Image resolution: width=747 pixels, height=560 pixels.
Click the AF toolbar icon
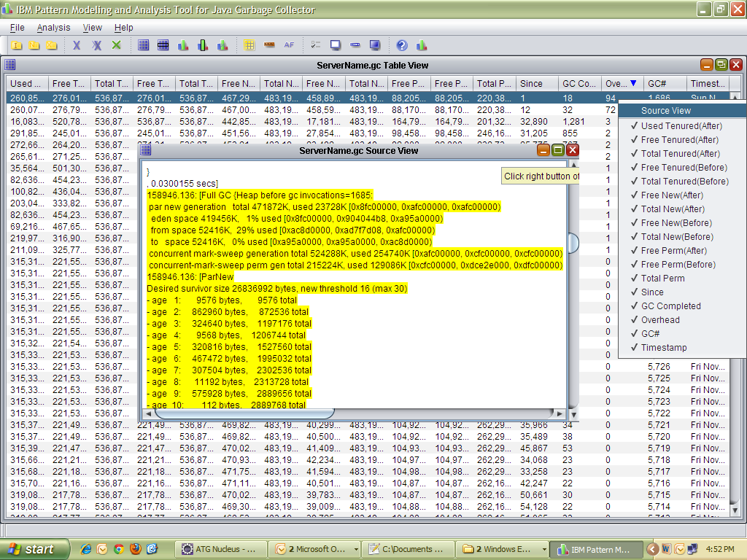pos(289,45)
